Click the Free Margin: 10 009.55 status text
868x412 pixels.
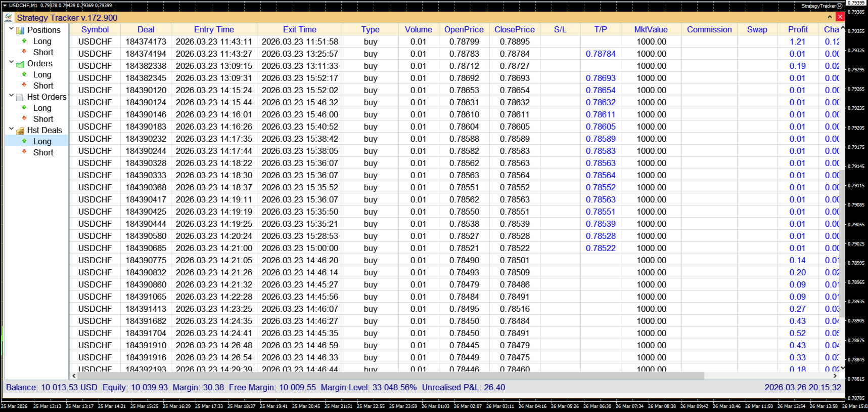tap(272, 387)
